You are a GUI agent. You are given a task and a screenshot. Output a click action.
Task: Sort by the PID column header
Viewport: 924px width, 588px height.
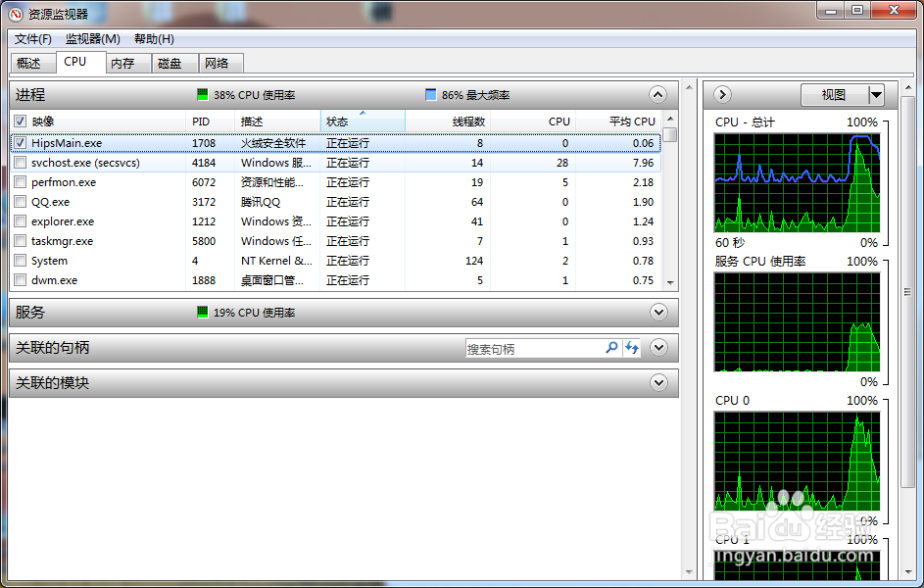tap(211, 122)
